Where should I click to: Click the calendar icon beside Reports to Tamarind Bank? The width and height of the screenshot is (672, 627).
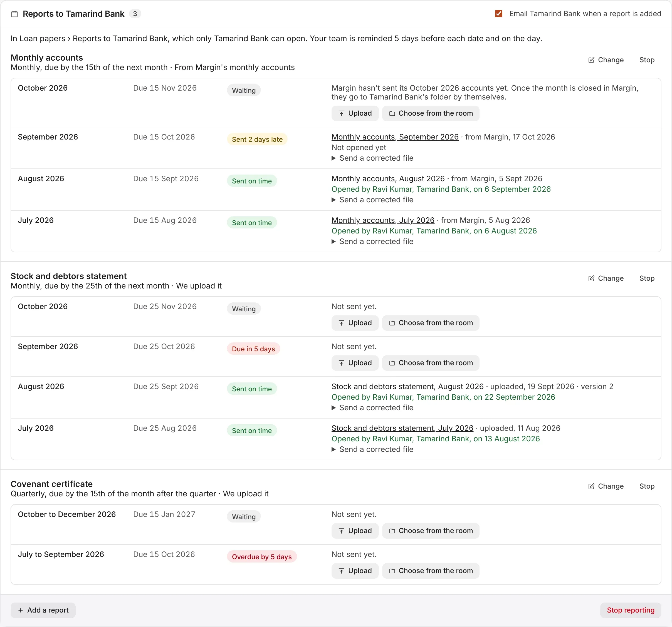(14, 14)
